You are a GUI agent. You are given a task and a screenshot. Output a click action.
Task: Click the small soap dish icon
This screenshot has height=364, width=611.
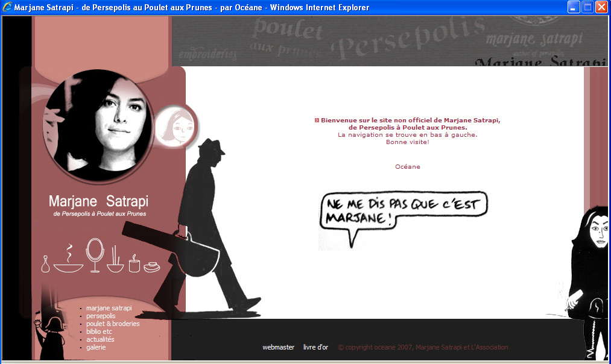tap(151, 267)
